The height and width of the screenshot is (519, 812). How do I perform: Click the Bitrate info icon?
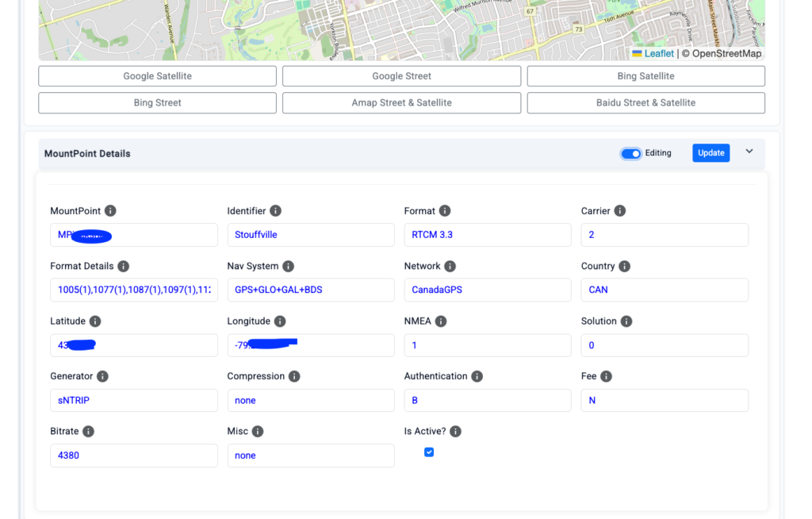click(88, 432)
